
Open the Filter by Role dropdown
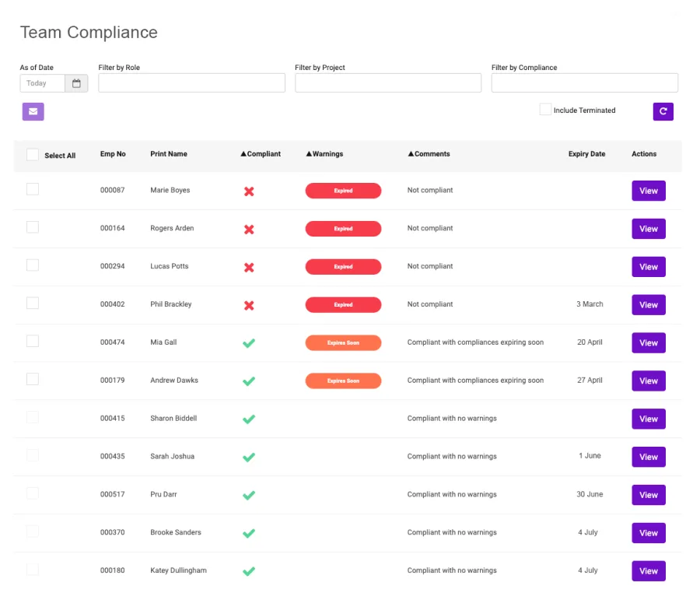tap(191, 83)
